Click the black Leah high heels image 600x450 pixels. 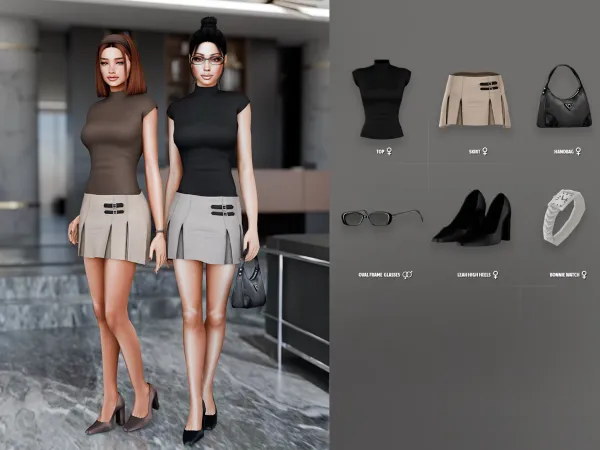(x=472, y=217)
